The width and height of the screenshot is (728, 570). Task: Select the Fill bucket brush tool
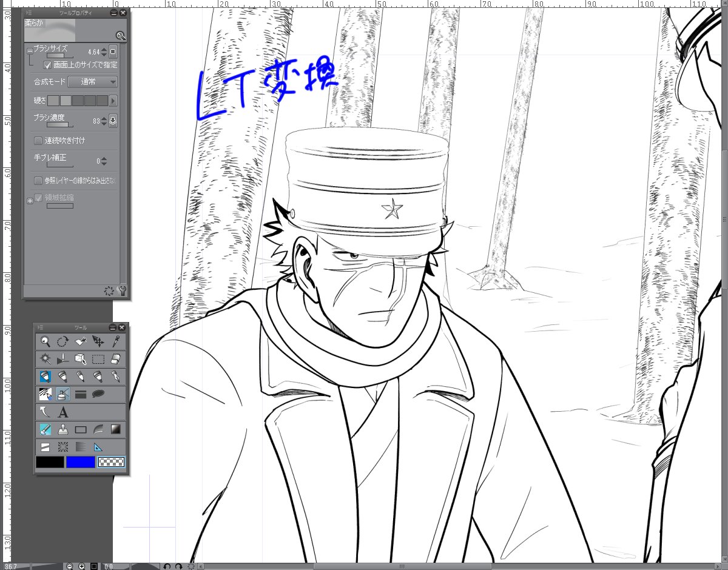click(x=45, y=430)
